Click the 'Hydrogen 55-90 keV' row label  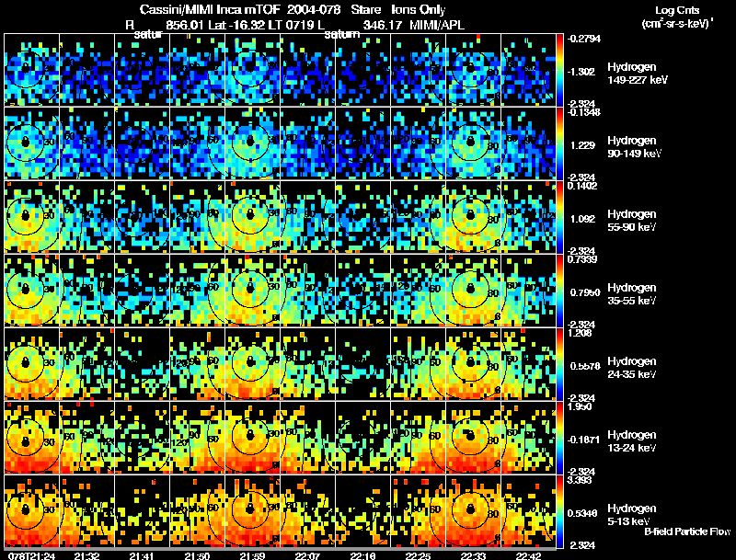[x=631, y=221]
